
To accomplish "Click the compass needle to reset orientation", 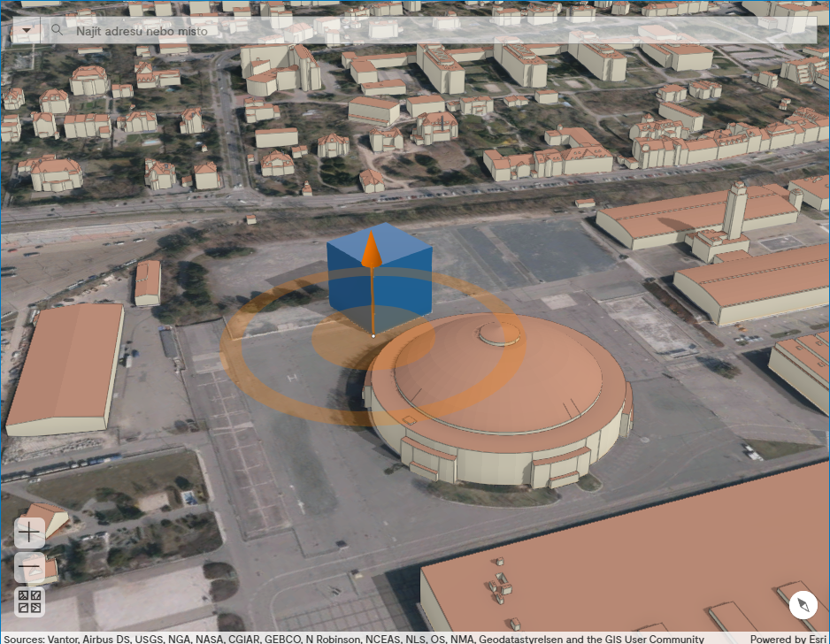I will pos(803,605).
